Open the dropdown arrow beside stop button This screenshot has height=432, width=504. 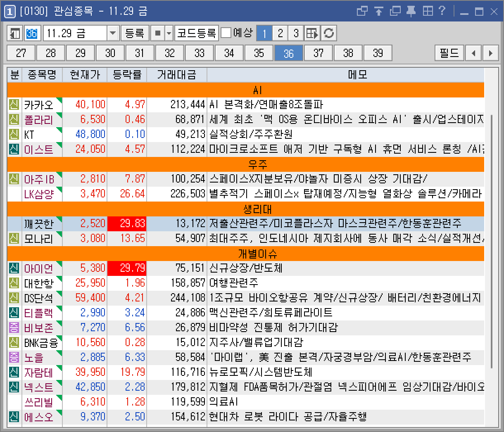click(x=169, y=33)
